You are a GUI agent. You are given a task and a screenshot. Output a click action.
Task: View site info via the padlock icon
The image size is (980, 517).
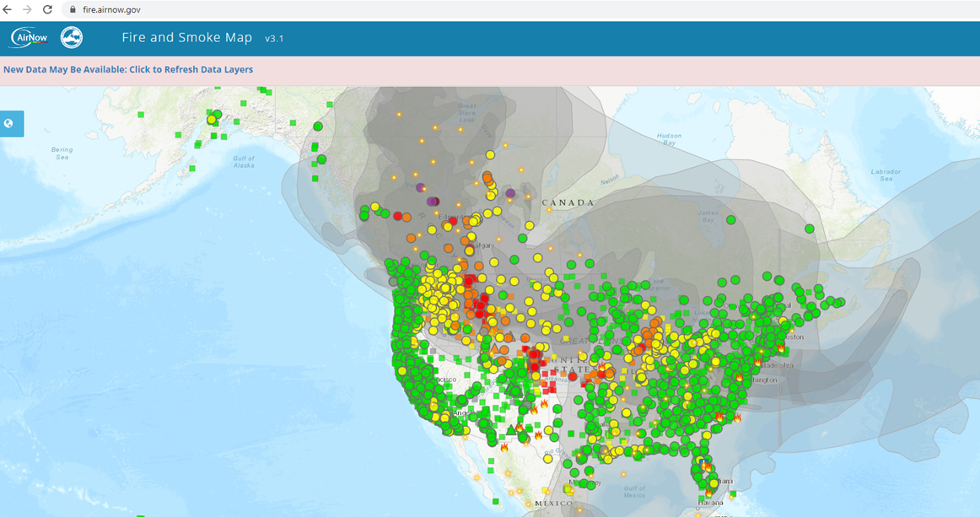click(x=73, y=9)
